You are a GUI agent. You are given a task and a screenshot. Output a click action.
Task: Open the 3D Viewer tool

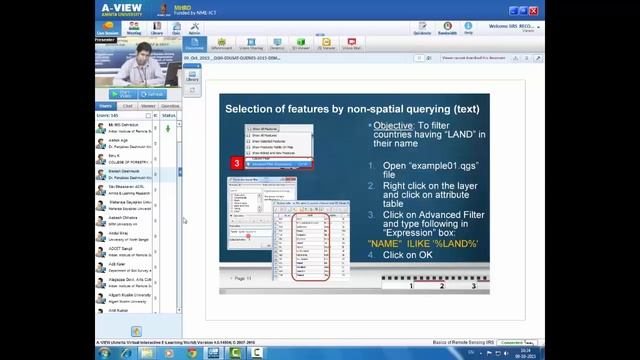(x=301, y=44)
